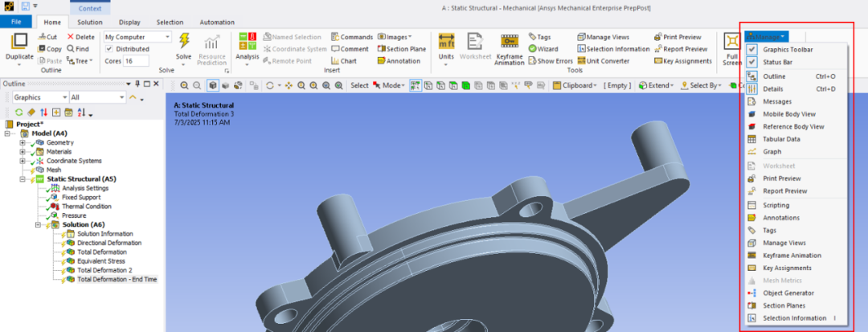
Task: Switch to the Automation ribbon tab
Action: [x=217, y=23]
